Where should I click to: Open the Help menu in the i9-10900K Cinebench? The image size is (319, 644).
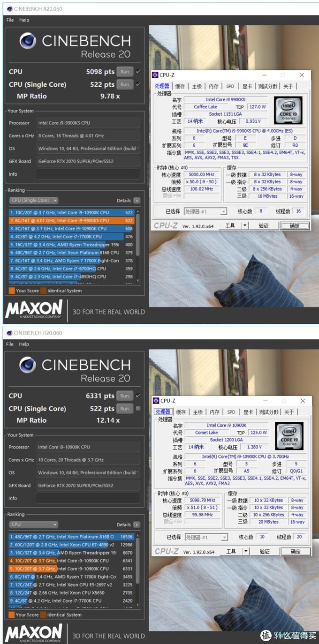[x=24, y=344]
